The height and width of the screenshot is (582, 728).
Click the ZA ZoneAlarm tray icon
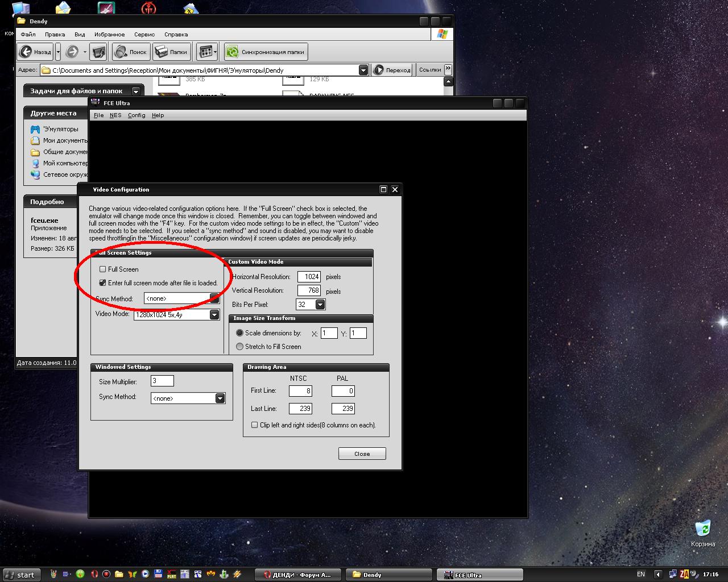(x=684, y=574)
